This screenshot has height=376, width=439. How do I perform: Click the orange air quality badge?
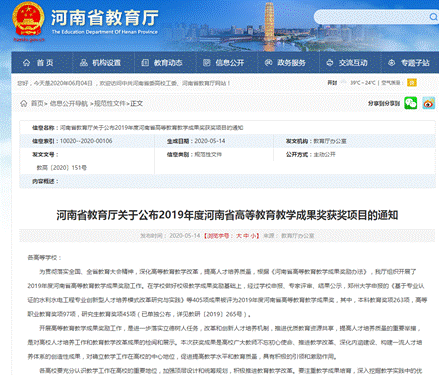pyautogui.click(x=412, y=82)
